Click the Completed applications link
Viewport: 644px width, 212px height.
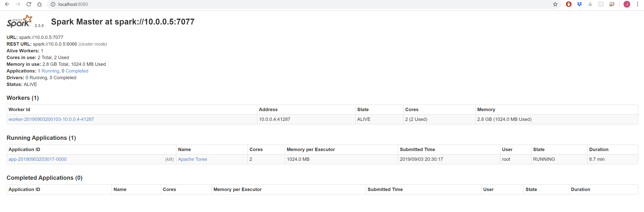(x=77, y=71)
